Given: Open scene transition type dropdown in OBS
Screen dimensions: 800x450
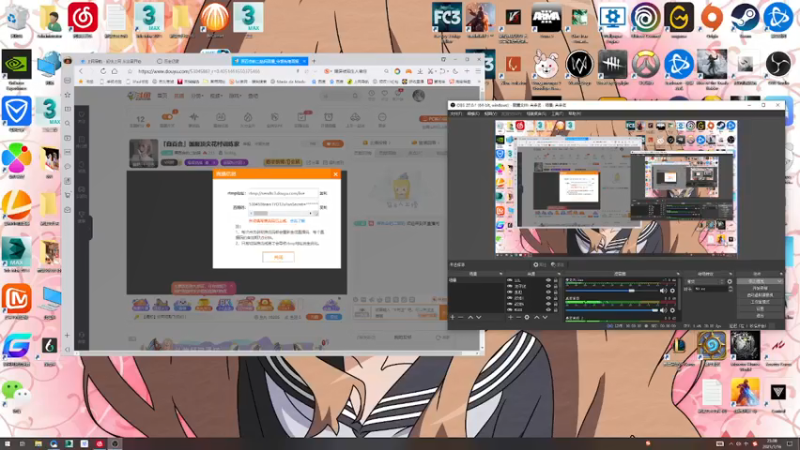Looking at the screenshot, I should tap(705, 281).
